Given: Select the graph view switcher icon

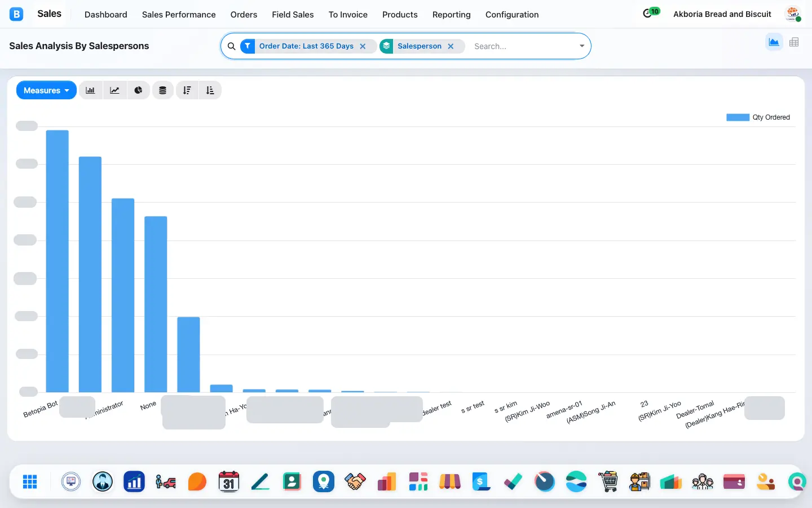Looking at the screenshot, I should (x=774, y=42).
